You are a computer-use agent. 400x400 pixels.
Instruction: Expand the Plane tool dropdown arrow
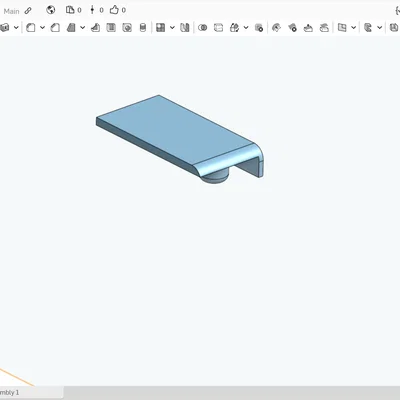tap(354, 28)
